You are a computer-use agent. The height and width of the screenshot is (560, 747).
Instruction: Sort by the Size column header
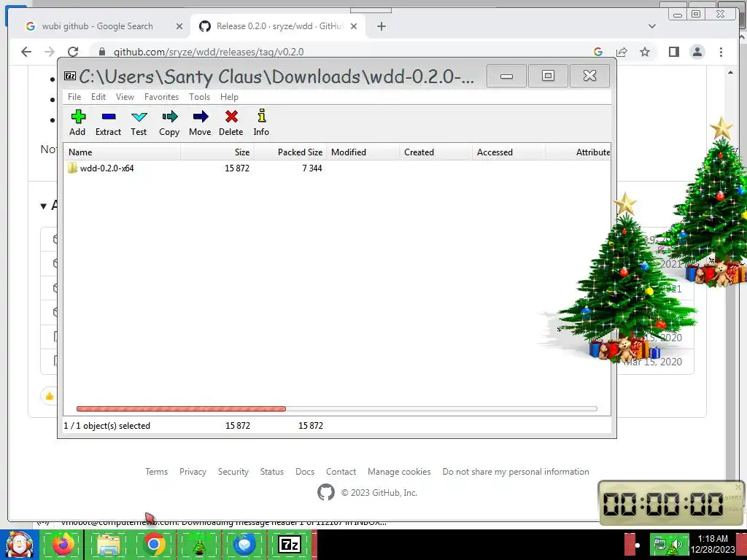pos(217,152)
